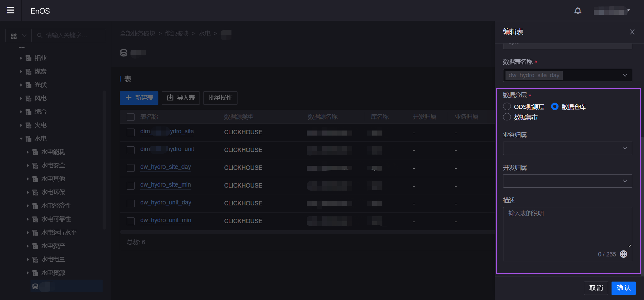The height and width of the screenshot is (300, 644).
Task: Select the 水电电量 folder icon
Action: pos(35,259)
